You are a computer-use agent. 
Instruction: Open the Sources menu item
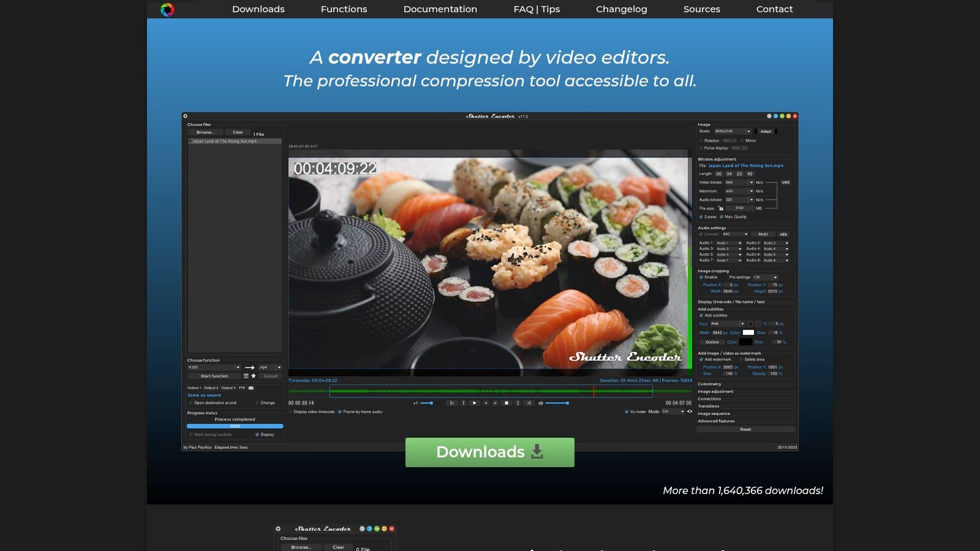[x=702, y=9]
